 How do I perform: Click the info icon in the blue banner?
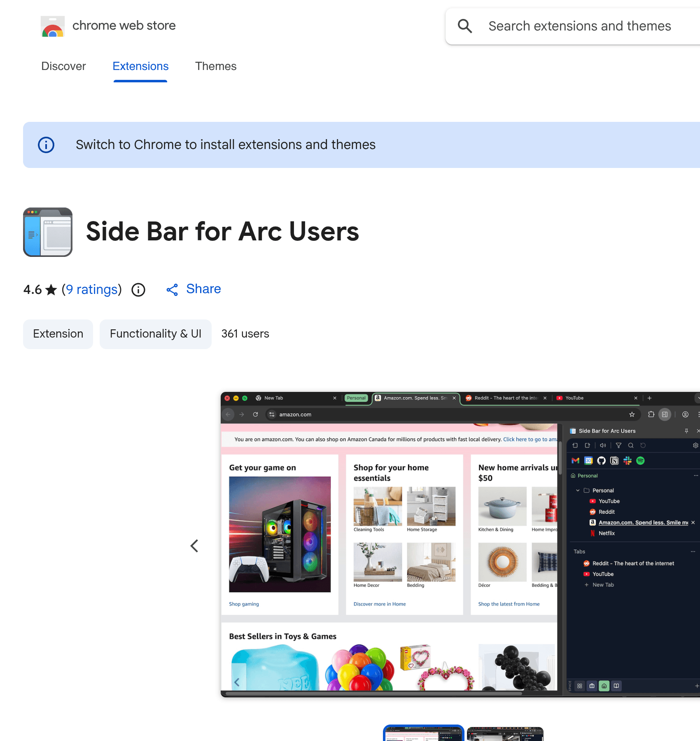click(x=46, y=145)
